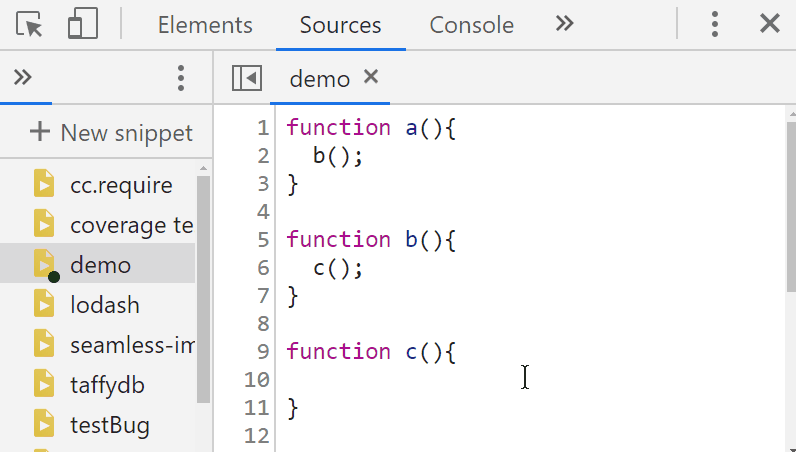This screenshot has height=452, width=796.
Task: Click the snippets list vertical scrollbar
Action: pos(204,289)
